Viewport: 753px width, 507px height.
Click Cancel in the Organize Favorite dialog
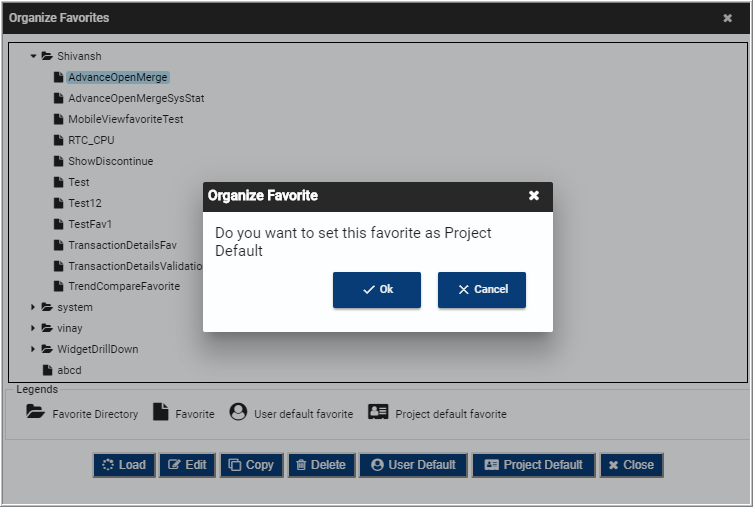[482, 290]
